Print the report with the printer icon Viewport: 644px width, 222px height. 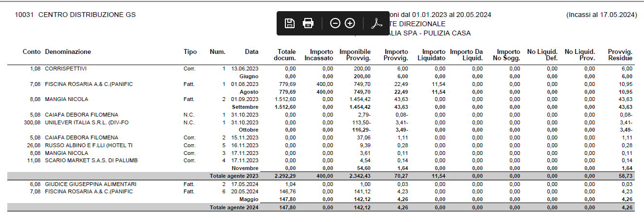[308, 23]
